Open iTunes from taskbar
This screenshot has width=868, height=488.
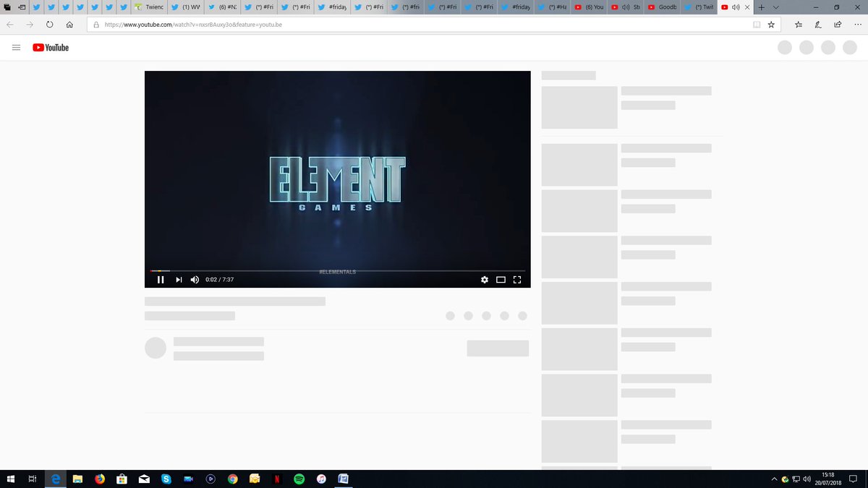pyautogui.click(x=321, y=479)
